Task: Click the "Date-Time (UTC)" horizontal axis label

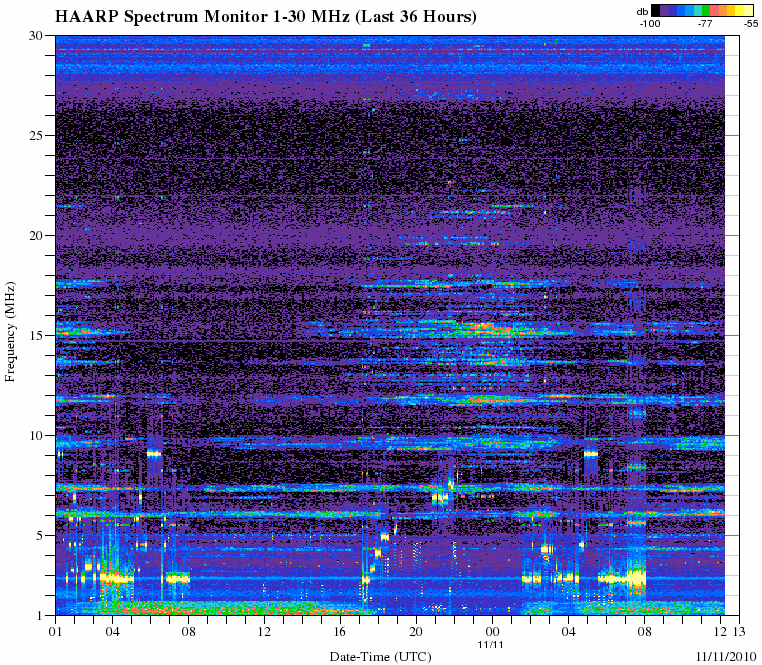Action: click(381, 657)
